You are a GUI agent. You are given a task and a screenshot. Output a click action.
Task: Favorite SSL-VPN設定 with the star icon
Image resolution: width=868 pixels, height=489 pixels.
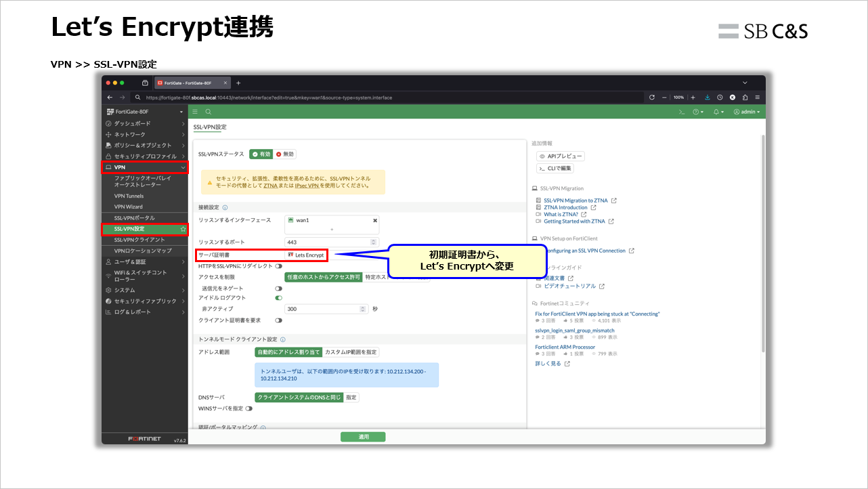click(x=183, y=229)
